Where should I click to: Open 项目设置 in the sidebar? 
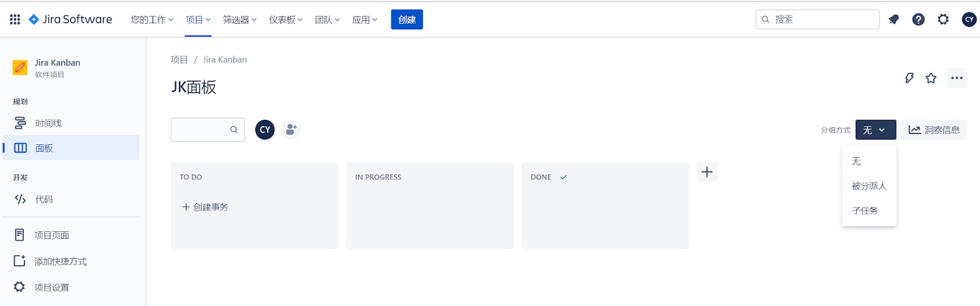[x=71, y=287]
